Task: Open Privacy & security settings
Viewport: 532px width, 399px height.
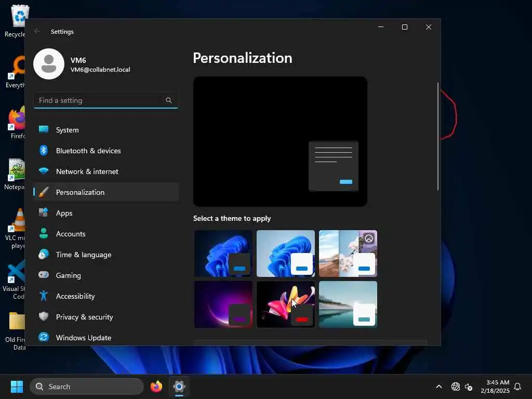Action: click(106, 317)
